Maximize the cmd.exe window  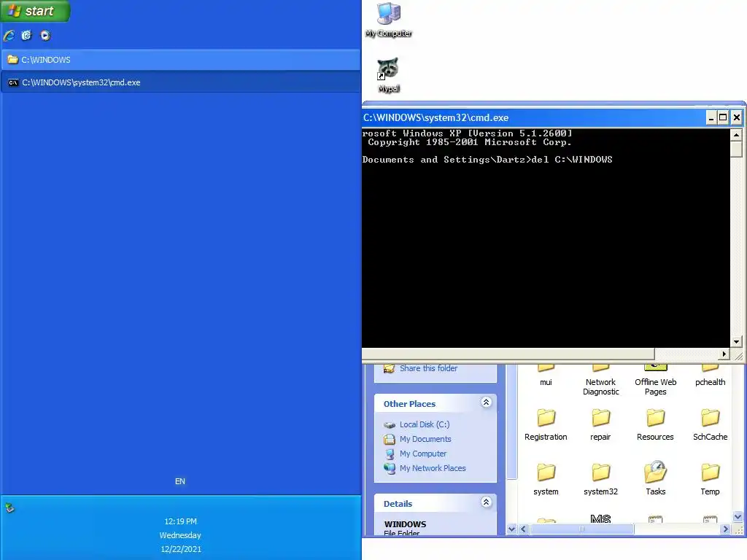tap(723, 117)
